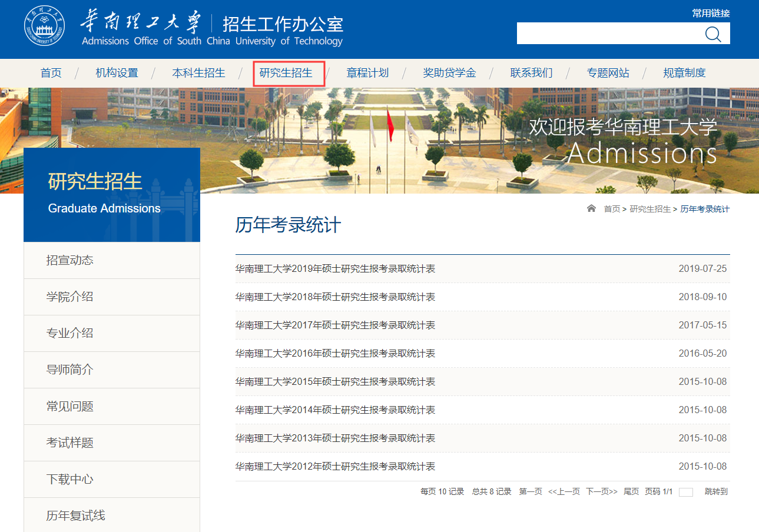Click the 历年考录统计 breadcrumb text
Screen dimensions: 759x532
[705, 209]
